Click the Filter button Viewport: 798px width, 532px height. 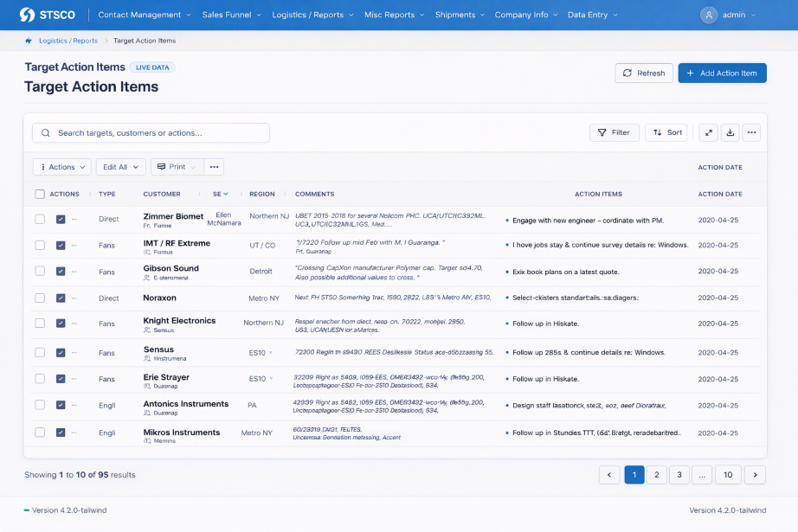(615, 132)
